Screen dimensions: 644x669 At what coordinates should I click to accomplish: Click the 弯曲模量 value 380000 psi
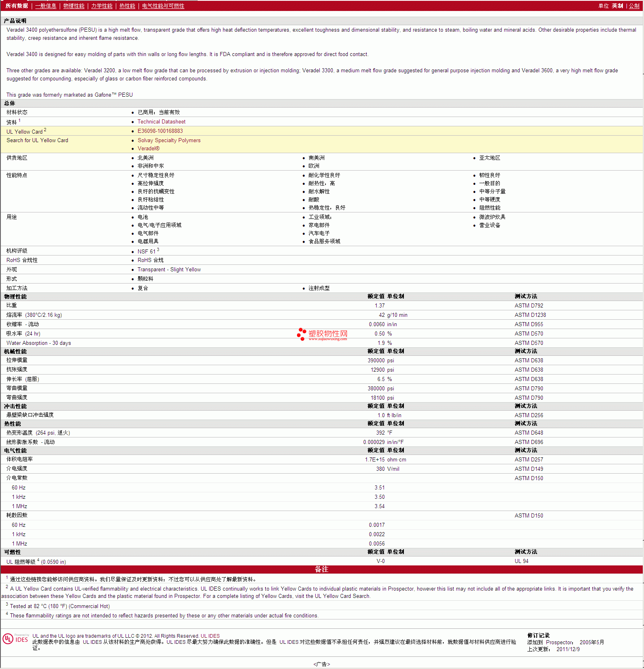point(381,388)
